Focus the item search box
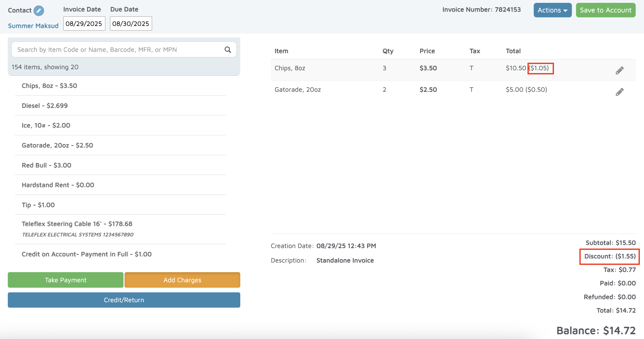Viewport: 644px width, 339px height. coord(117,50)
